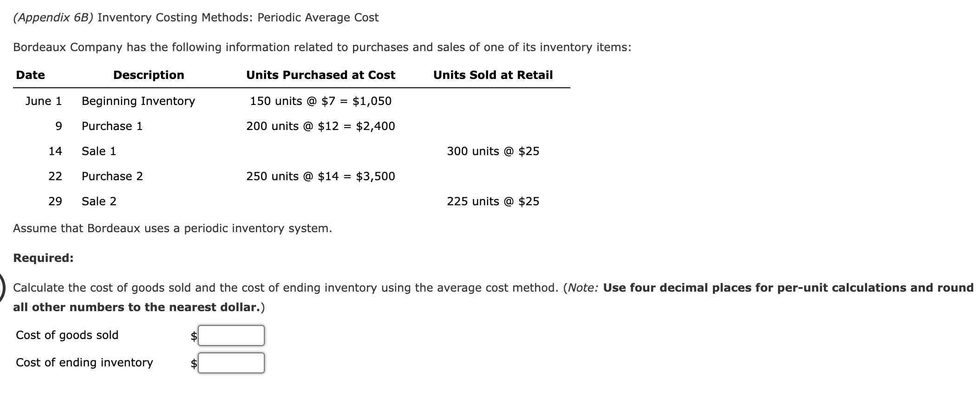Click the Cost of goods sold input field
This screenshot has height=417, width=980.
(x=231, y=335)
